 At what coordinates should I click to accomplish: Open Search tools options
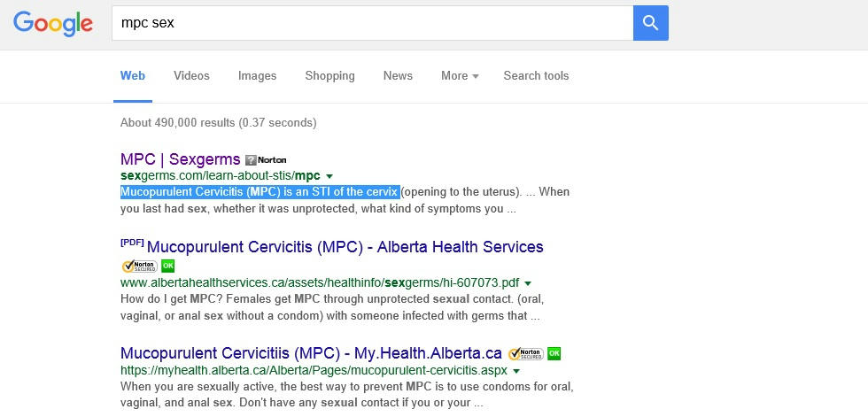pyautogui.click(x=536, y=76)
